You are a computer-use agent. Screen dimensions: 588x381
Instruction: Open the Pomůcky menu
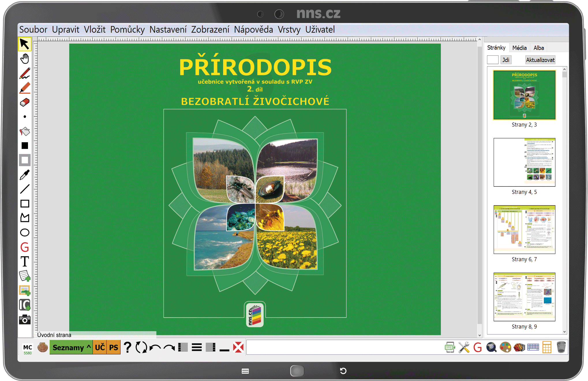127,30
